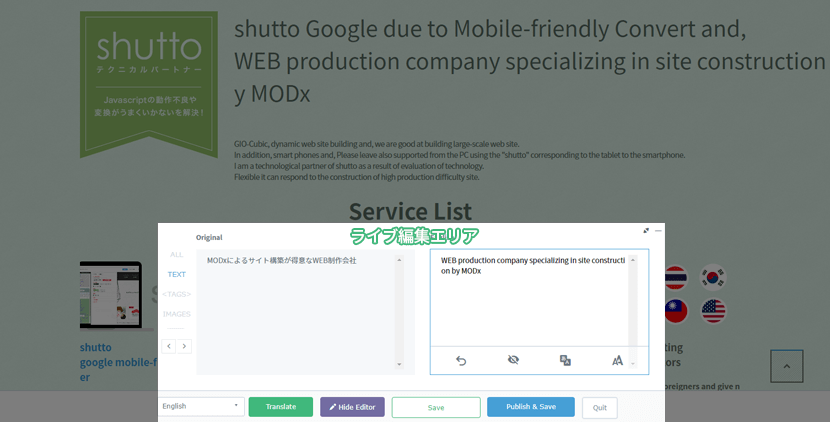This screenshot has width=830, height=422.
Task: Click the green Translate button
Action: [x=281, y=407]
